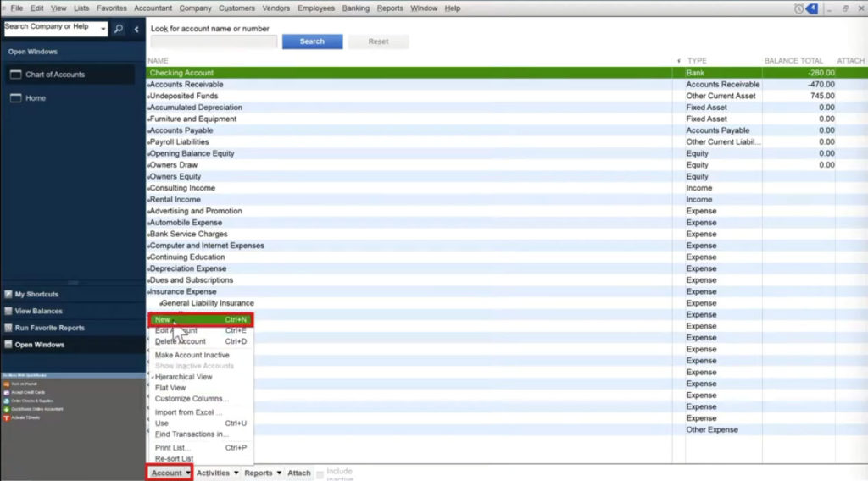Click the My Shortcuts icon
This screenshot has height=481, width=868.
point(8,295)
